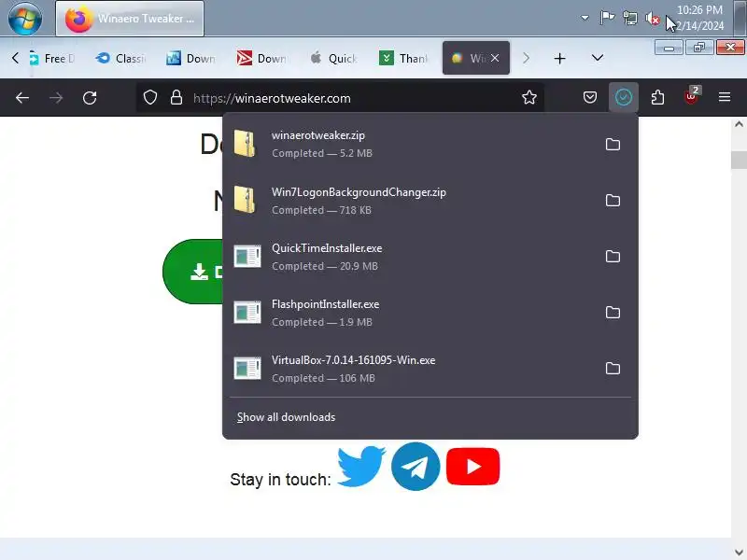Screen dimensions: 747x560
Task: Select Winaero Tweaker Firefox taskbar button
Action: click(130, 19)
